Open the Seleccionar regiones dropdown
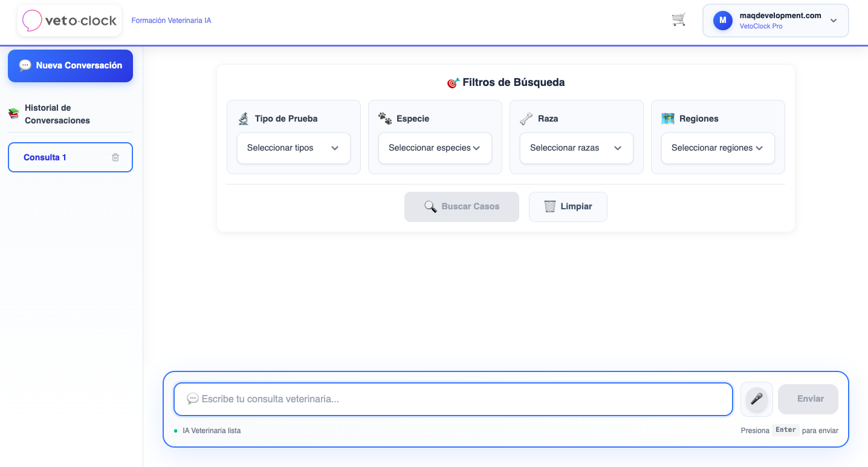 coord(717,148)
